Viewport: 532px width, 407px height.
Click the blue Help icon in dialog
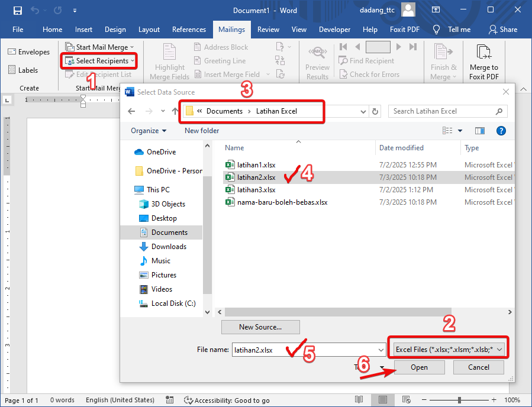coord(501,131)
